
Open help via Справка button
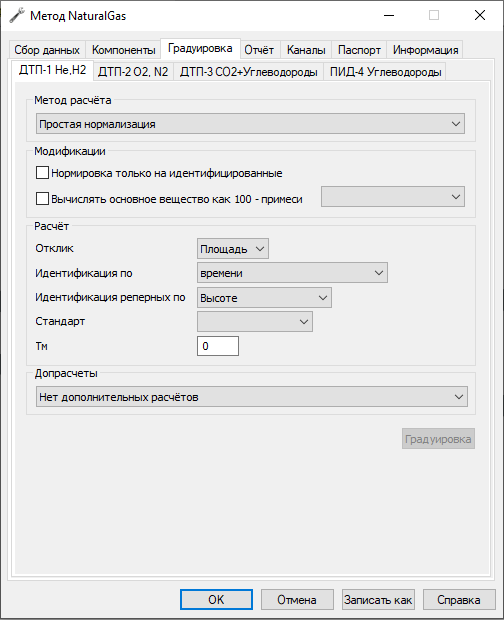click(459, 599)
